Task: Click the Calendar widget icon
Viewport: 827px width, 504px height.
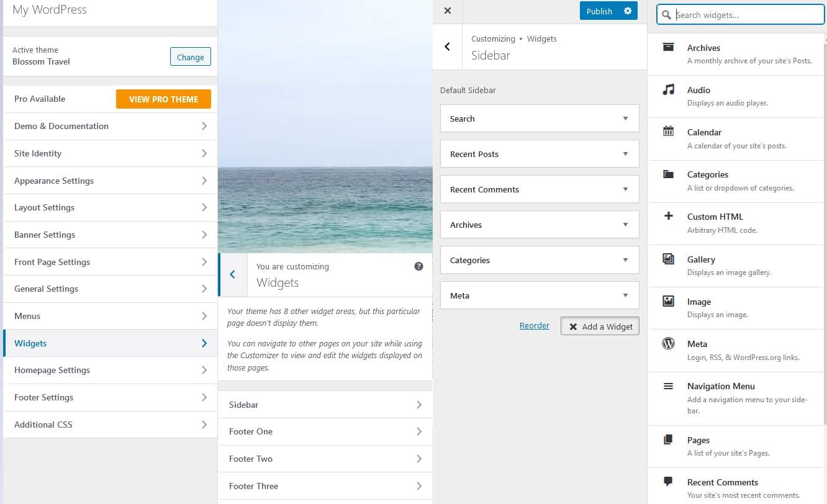Action: [x=668, y=132]
